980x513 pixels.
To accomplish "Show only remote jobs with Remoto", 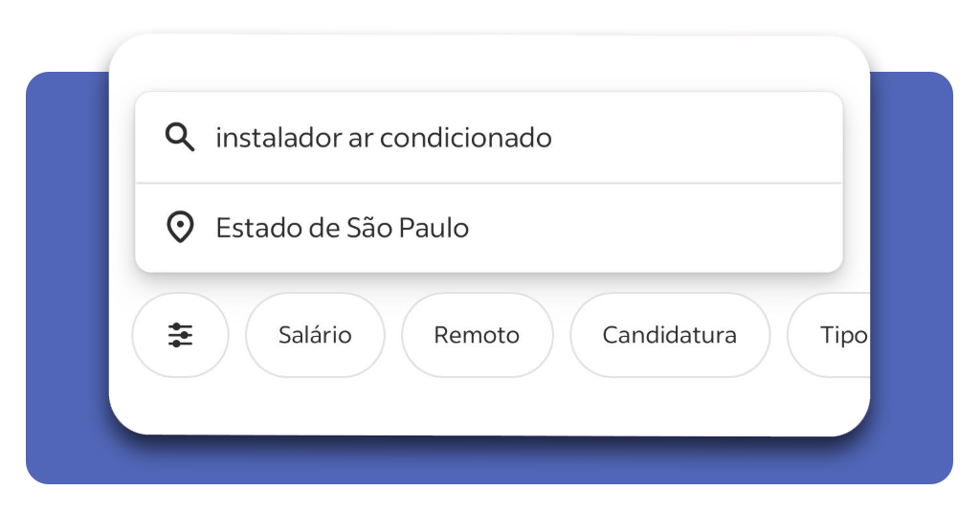I will (x=477, y=335).
